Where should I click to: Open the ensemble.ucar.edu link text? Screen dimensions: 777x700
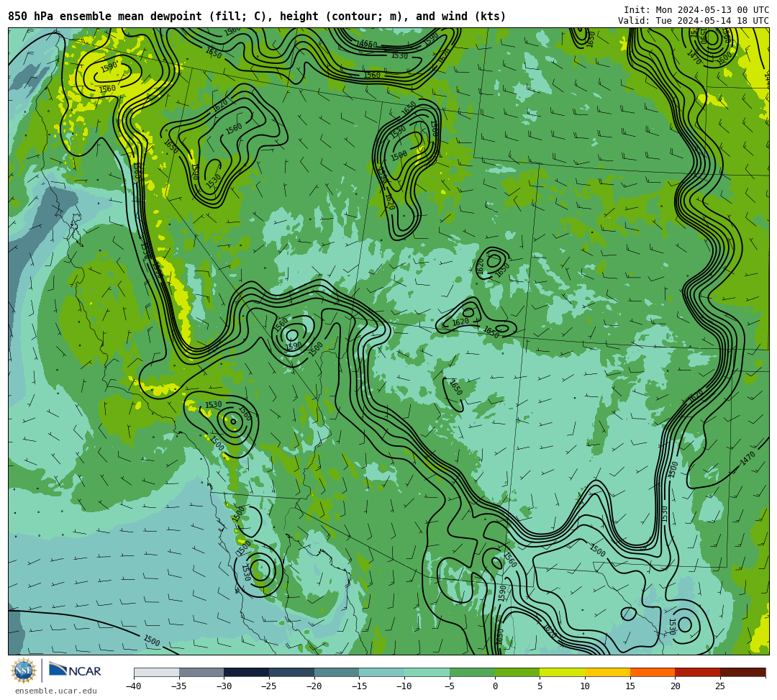click(56, 691)
